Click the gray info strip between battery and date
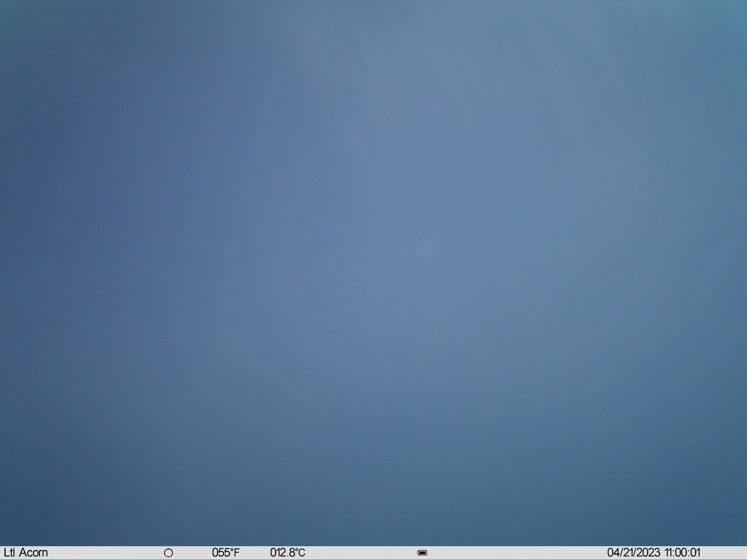 click(x=517, y=553)
